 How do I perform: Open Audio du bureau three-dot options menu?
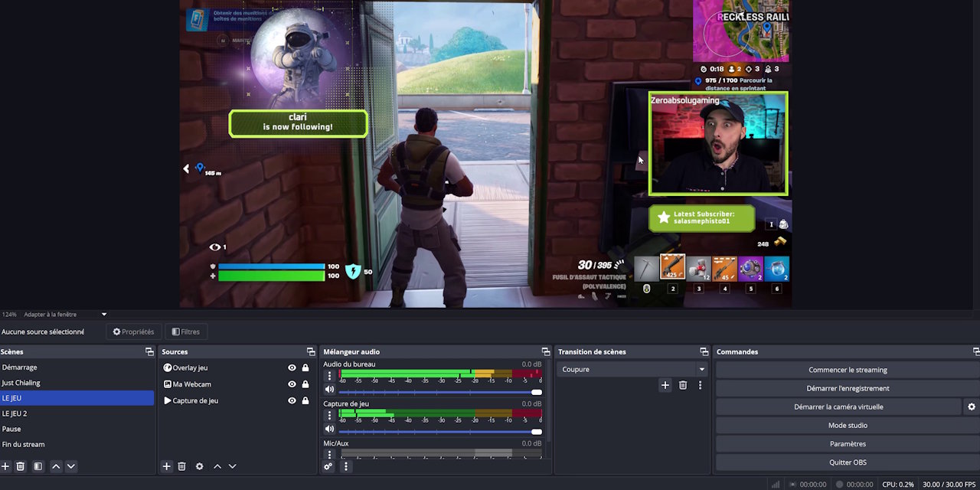pyautogui.click(x=329, y=376)
